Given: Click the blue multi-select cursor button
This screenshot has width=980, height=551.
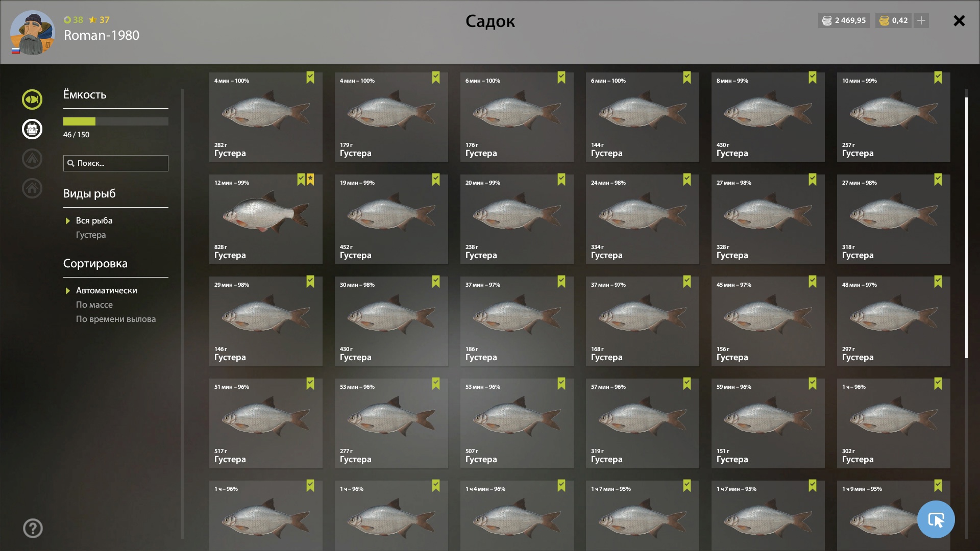Looking at the screenshot, I should click(x=936, y=519).
